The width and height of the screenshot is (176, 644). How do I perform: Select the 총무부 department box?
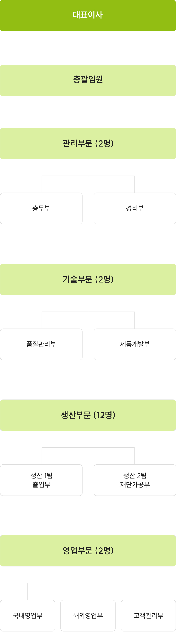point(41,209)
